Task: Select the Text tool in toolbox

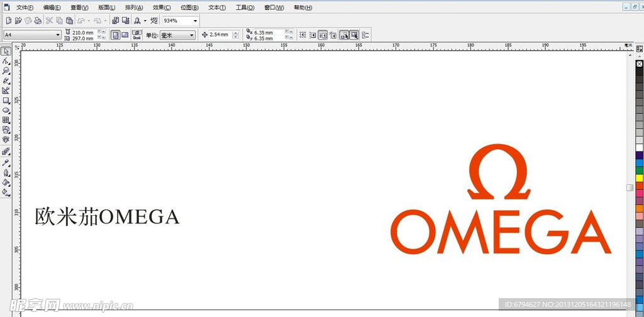Action: (6, 140)
